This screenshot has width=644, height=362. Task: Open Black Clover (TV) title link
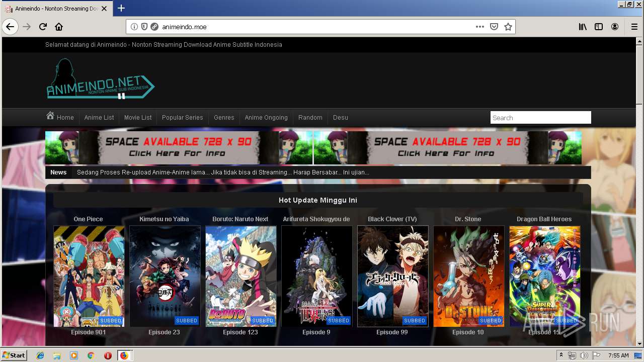pyautogui.click(x=392, y=219)
